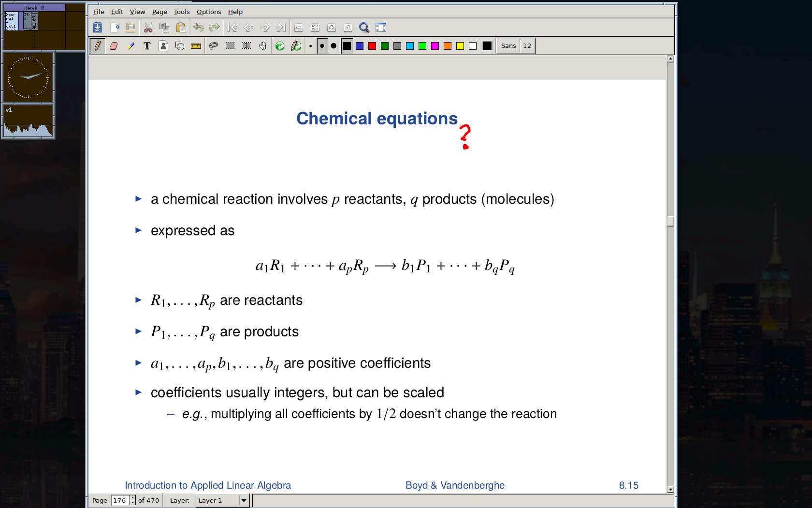812x508 pixels.
Task: Toggle the Shape Recognizer tool
Action: point(180,46)
